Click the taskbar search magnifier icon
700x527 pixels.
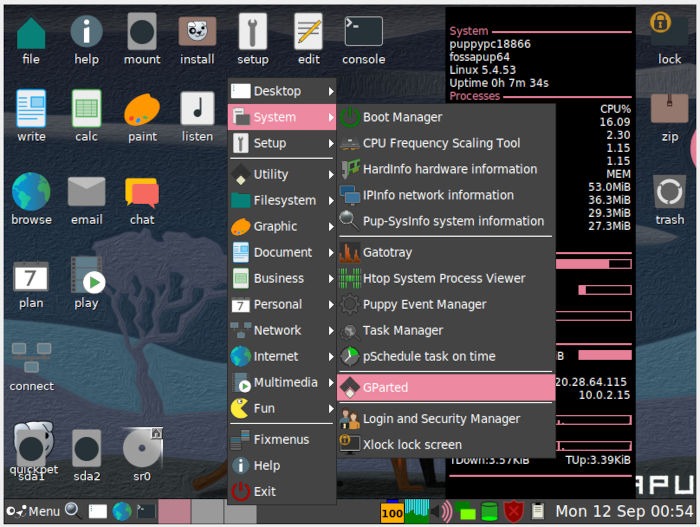coord(72,510)
